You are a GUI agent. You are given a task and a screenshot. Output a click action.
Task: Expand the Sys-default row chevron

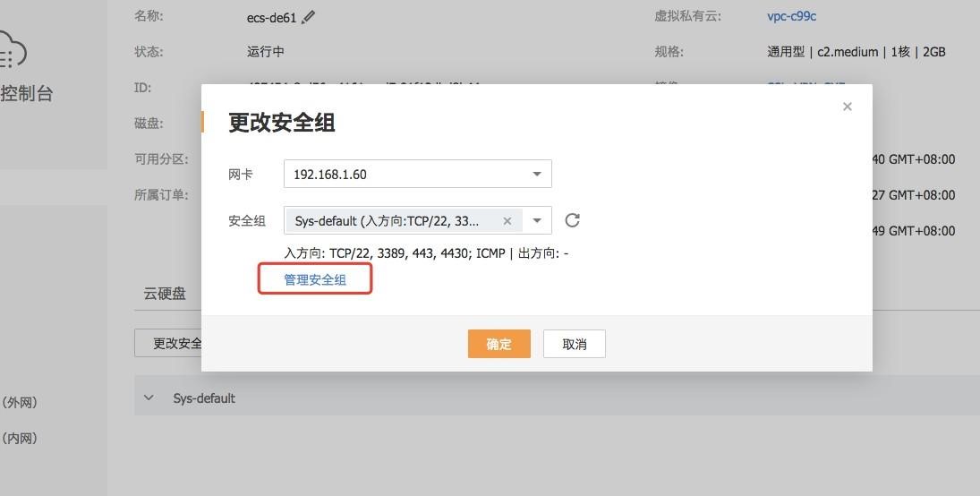149,398
